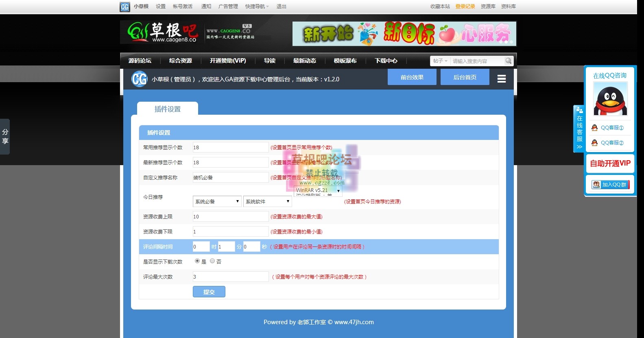Open the 系统软件 subcategory dropdown
This screenshot has height=338, width=644.
(267, 201)
